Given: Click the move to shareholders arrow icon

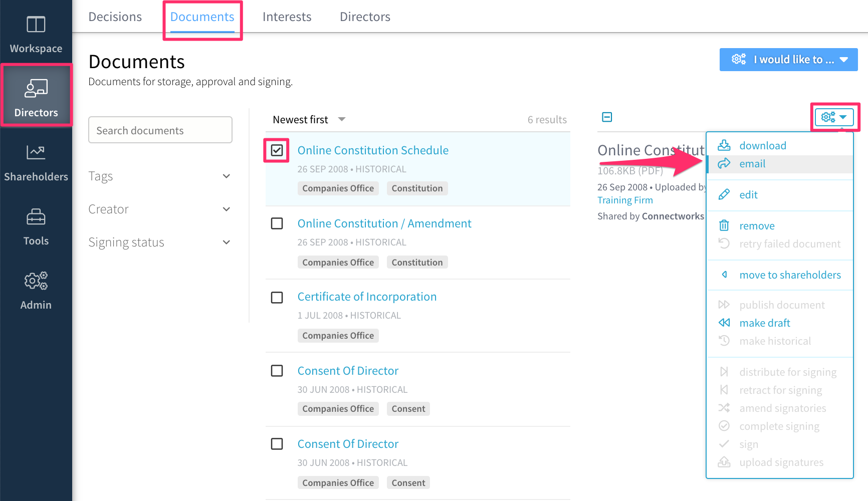Looking at the screenshot, I should click(x=724, y=275).
